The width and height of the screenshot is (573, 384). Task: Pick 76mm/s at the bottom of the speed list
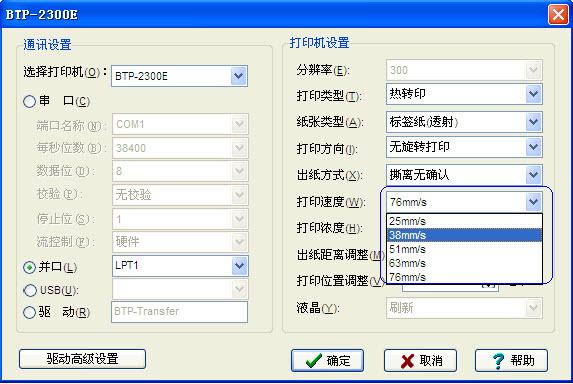(464, 277)
